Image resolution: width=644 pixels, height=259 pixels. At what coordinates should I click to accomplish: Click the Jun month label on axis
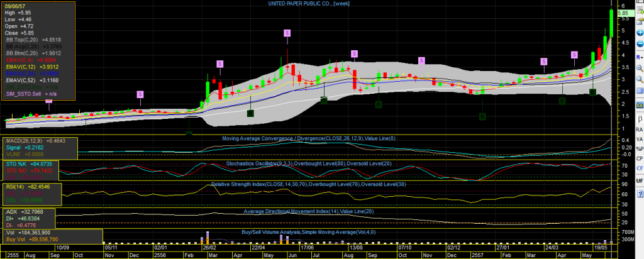[x=292, y=255]
